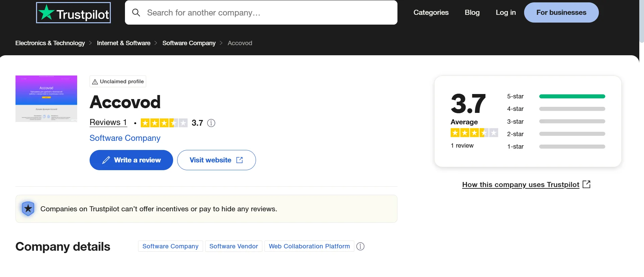Go to Software Company breadcrumb
Screen dimensions: 644x277
pos(189,43)
